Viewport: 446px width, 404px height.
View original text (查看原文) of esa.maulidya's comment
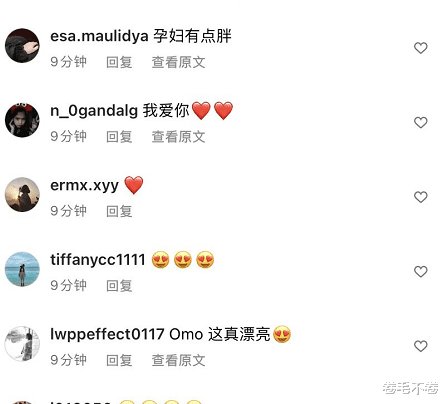179,62
